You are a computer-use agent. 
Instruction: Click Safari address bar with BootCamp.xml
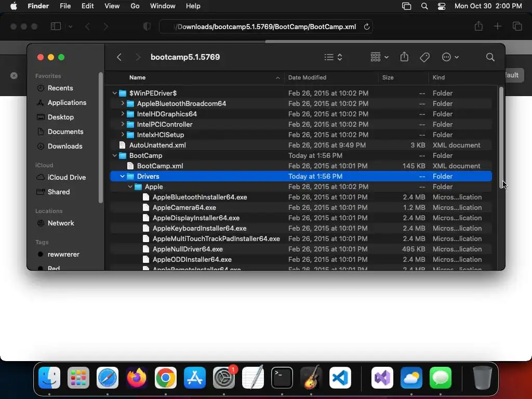[265, 27]
